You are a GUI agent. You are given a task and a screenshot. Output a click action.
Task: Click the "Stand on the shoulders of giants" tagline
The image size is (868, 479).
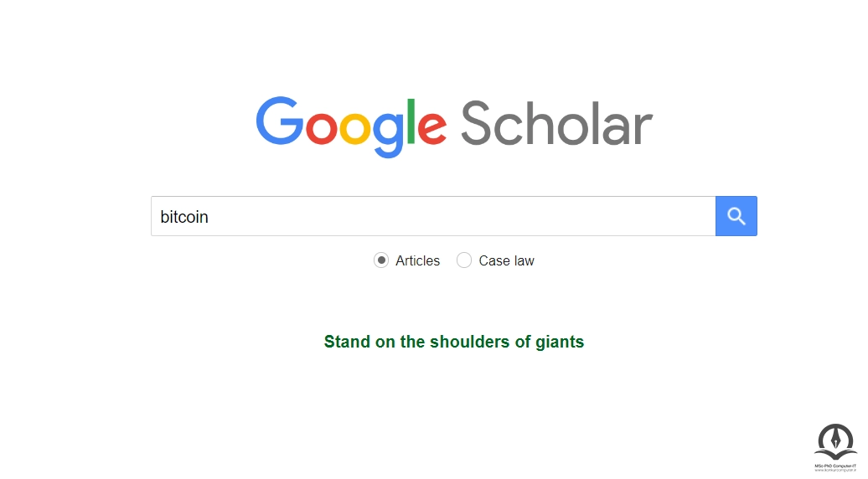click(454, 342)
